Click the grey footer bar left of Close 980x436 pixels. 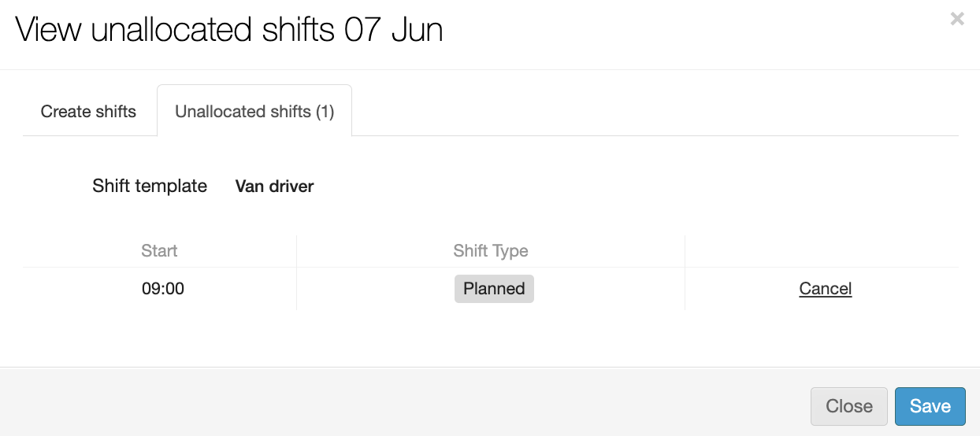click(x=394, y=403)
